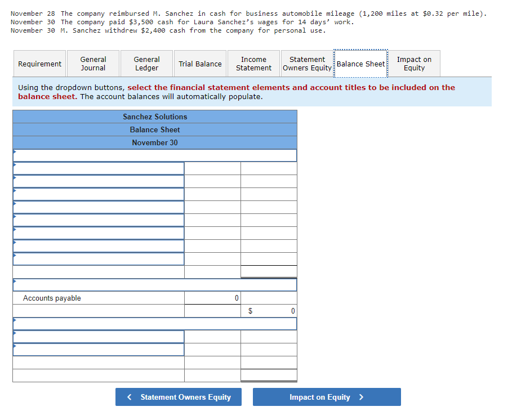The height and width of the screenshot is (420, 530).
Task: Switch to the Trial Balance tab
Action: coord(200,64)
